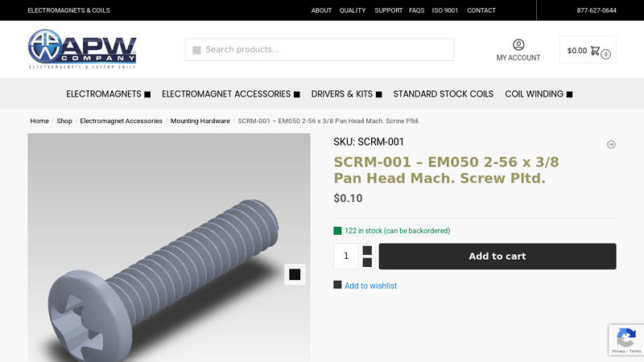Click the search magnifier icon
Image resolution: width=644 pixels, height=362 pixels.
click(x=196, y=50)
